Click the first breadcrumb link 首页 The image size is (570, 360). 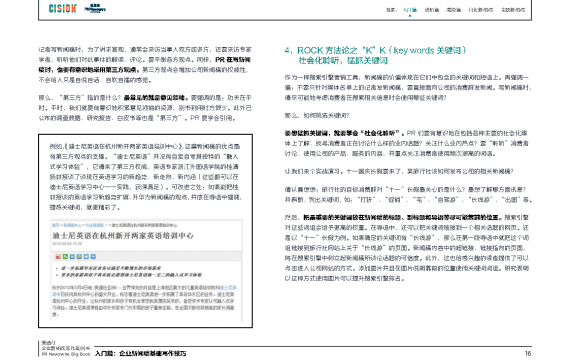[x=55, y=225]
